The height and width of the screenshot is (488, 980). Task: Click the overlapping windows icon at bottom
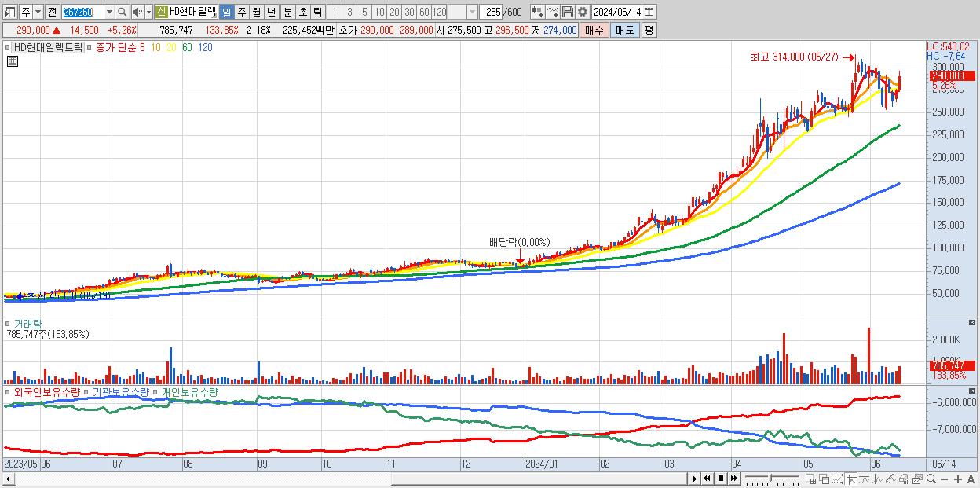click(825, 479)
